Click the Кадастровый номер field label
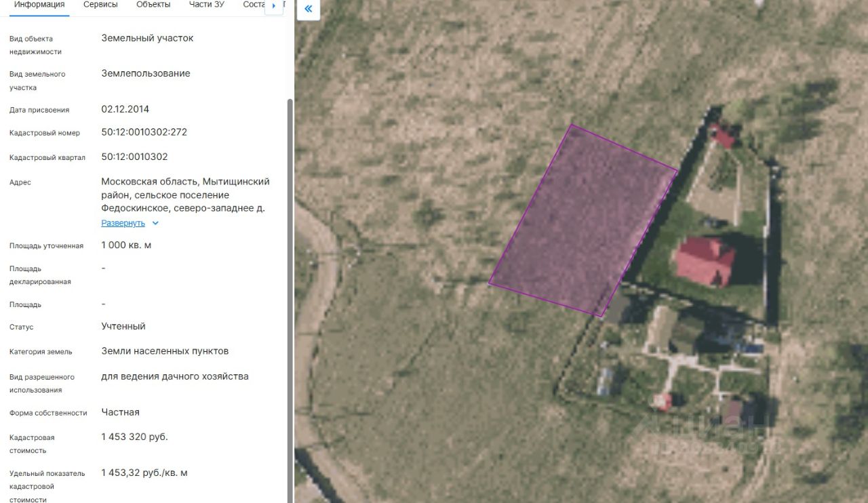This screenshot has height=503, width=868. pyautogui.click(x=45, y=134)
